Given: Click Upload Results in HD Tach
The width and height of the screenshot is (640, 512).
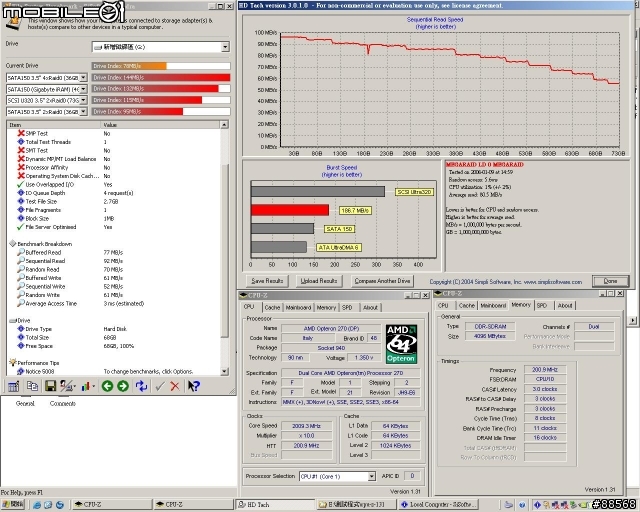Looking at the screenshot, I should pos(319,281).
